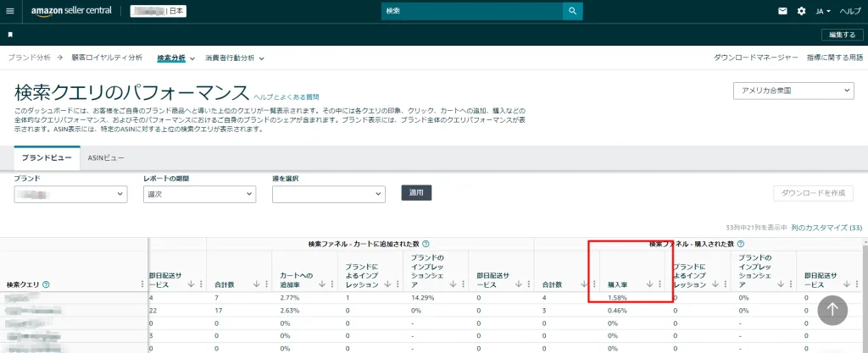The height and width of the screenshot is (353, 868).
Task: Click the 適用 button
Action: 416,193
